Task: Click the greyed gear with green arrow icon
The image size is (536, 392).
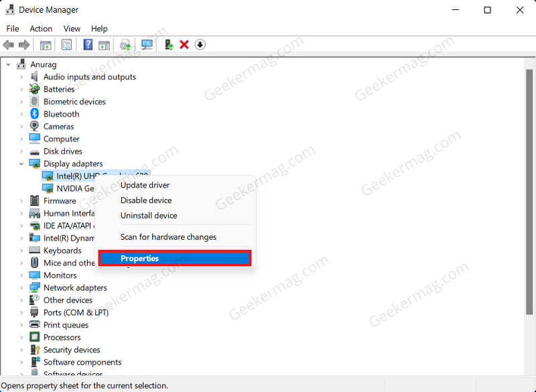Action: point(125,45)
